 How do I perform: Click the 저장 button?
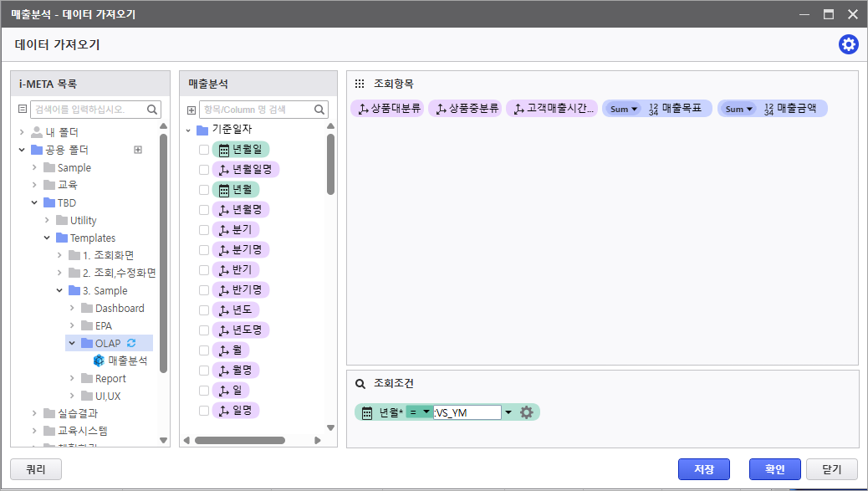click(x=703, y=469)
